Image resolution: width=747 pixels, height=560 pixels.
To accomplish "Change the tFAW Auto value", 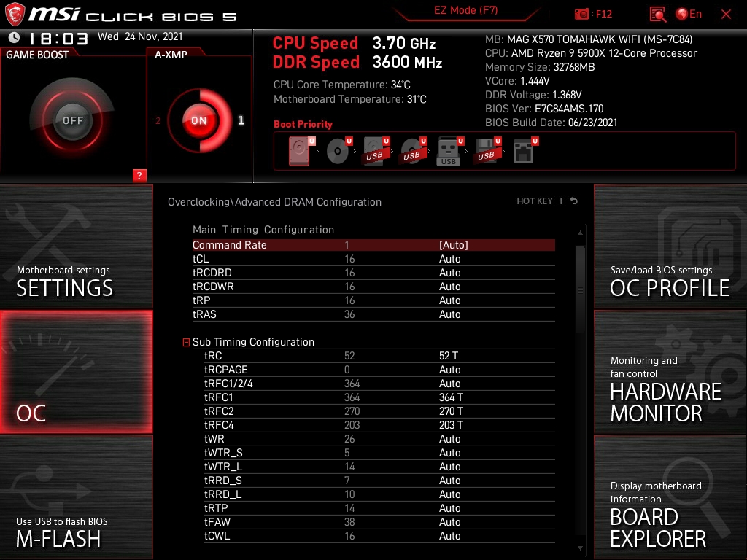I will coord(449,522).
